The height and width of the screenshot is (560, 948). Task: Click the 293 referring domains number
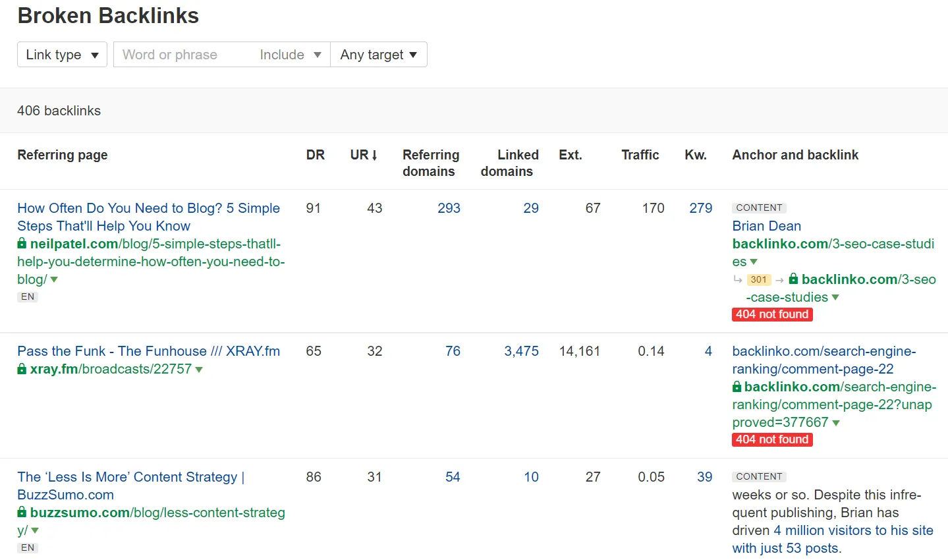[449, 208]
